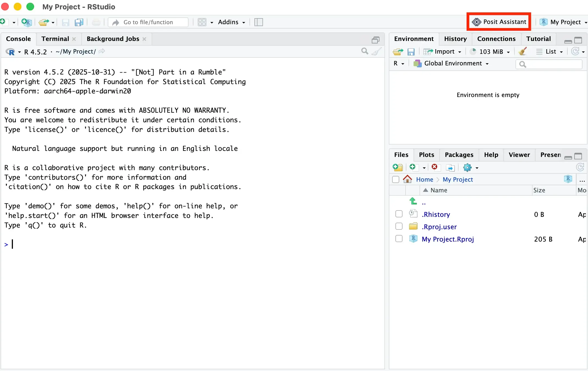Select the checkbox for My Project.Rproj
588x371 pixels.
click(399, 239)
